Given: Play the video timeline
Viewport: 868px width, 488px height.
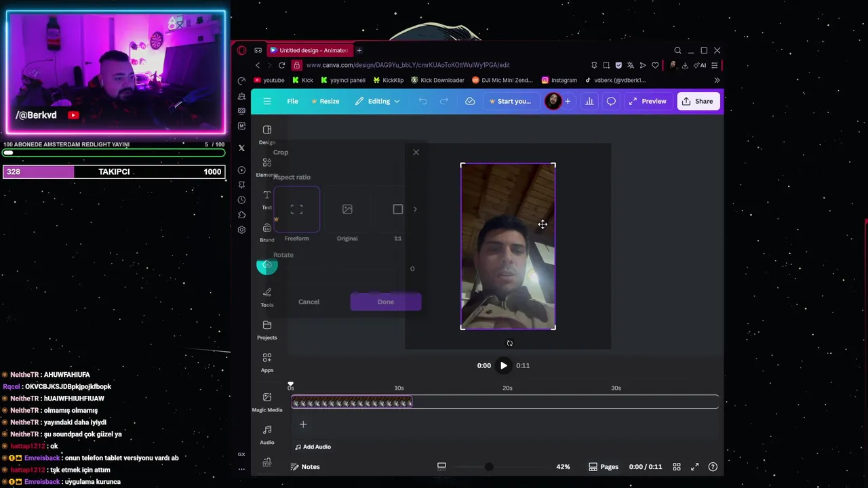Looking at the screenshot, I should [503, 365].
